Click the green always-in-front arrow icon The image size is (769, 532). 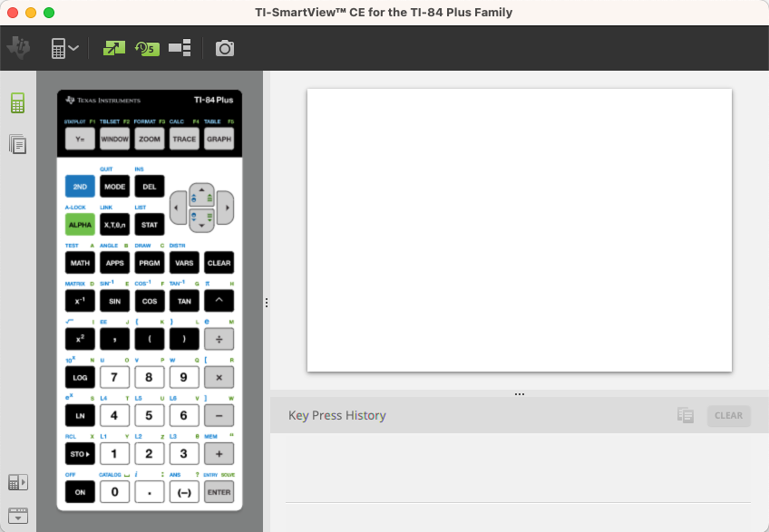113,48
